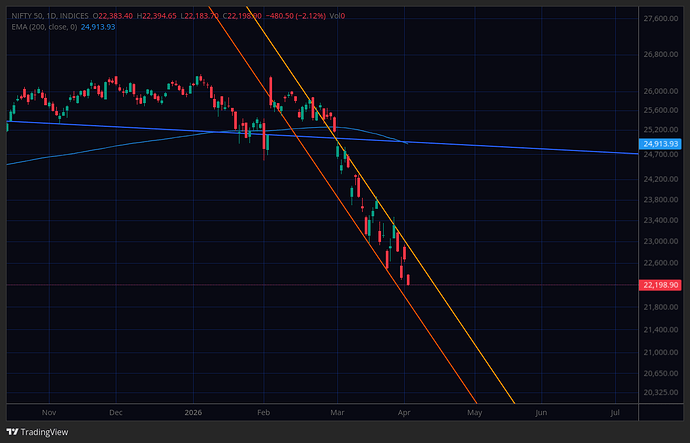
Task: Click the TradingView logo
Action: click(x=37, y=432)
